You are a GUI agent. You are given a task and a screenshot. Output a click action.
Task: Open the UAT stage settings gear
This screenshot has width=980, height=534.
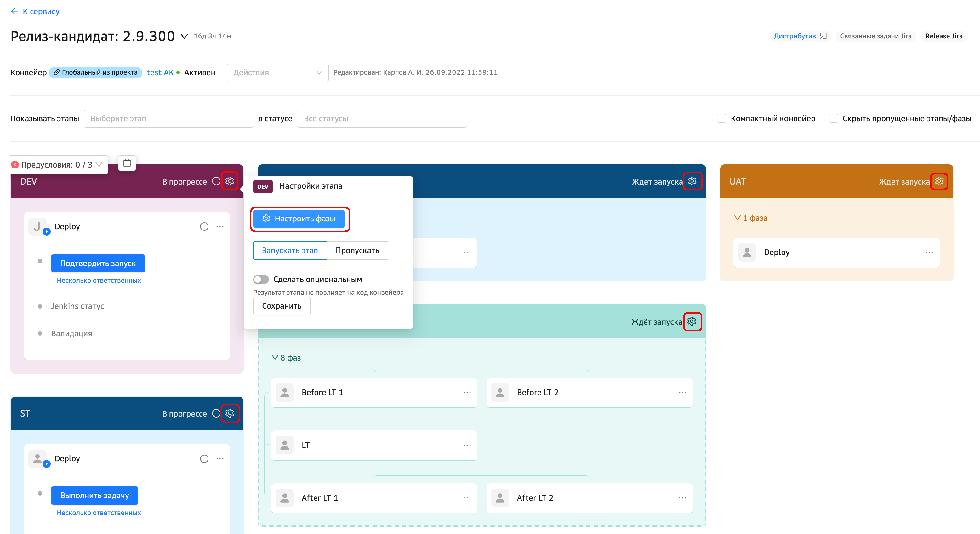pyautogui.click(x=939, y=181)
